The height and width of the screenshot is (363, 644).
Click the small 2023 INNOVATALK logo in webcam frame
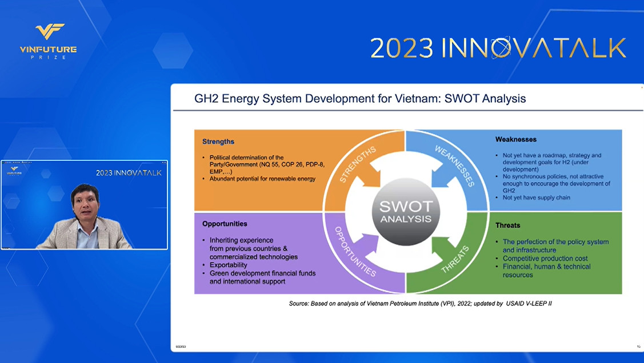(129, 173)
